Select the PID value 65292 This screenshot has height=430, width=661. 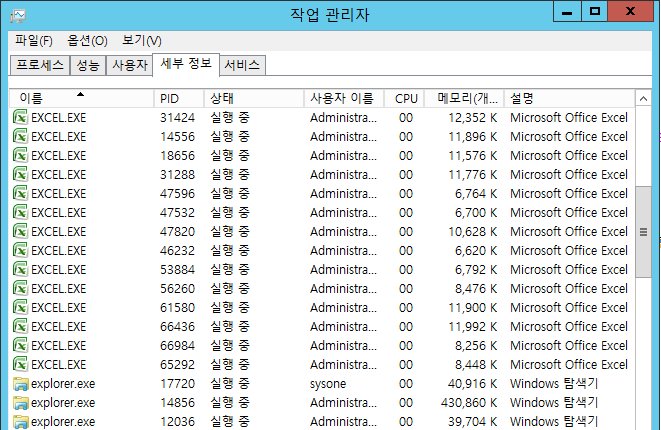tap(177, 364)
